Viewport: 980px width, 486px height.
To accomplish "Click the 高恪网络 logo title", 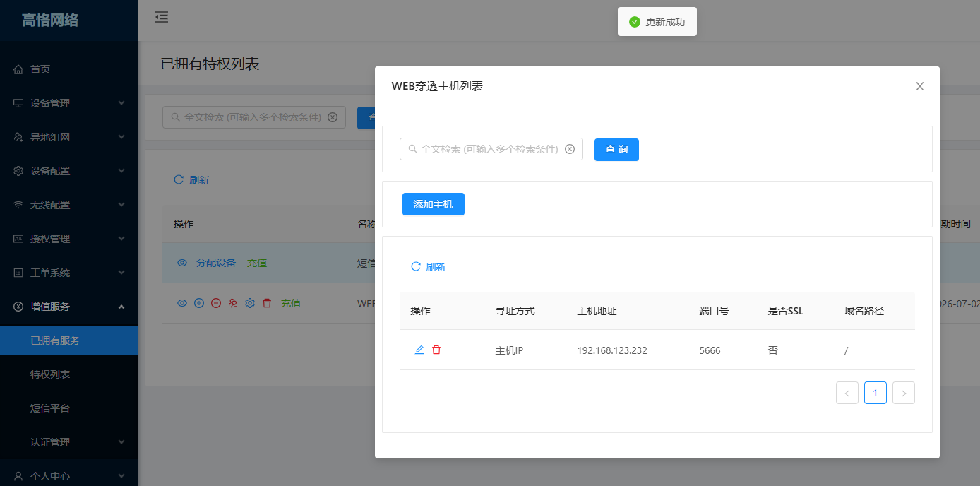I will click(50, 20).
